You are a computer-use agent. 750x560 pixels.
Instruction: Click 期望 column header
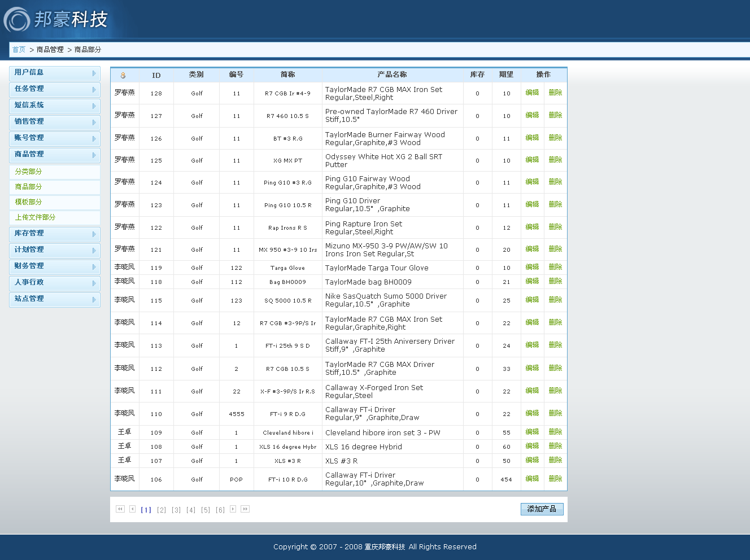pos(506,75)
